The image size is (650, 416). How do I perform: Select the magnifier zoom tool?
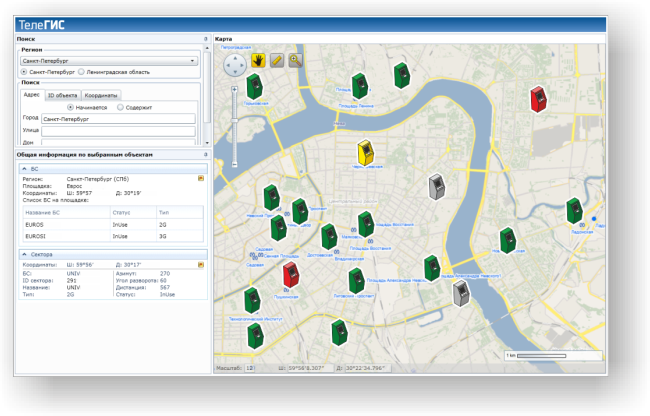(295, 61)
